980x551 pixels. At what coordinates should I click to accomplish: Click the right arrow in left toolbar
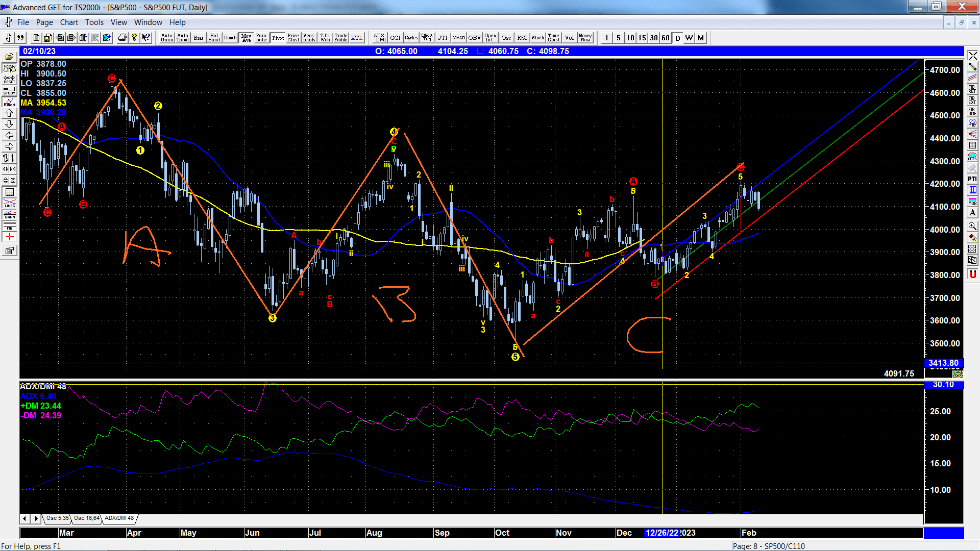pyautogui.click(x=9, y=146)
